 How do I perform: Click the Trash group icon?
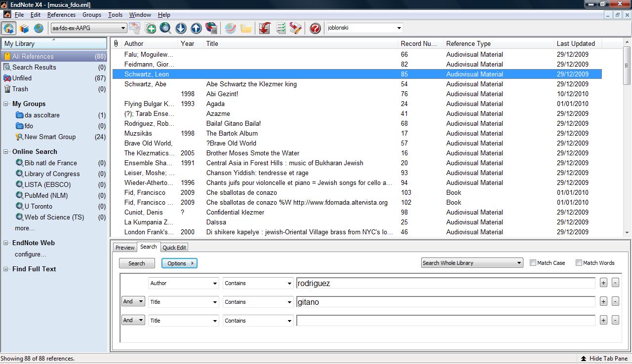(7, 89)
